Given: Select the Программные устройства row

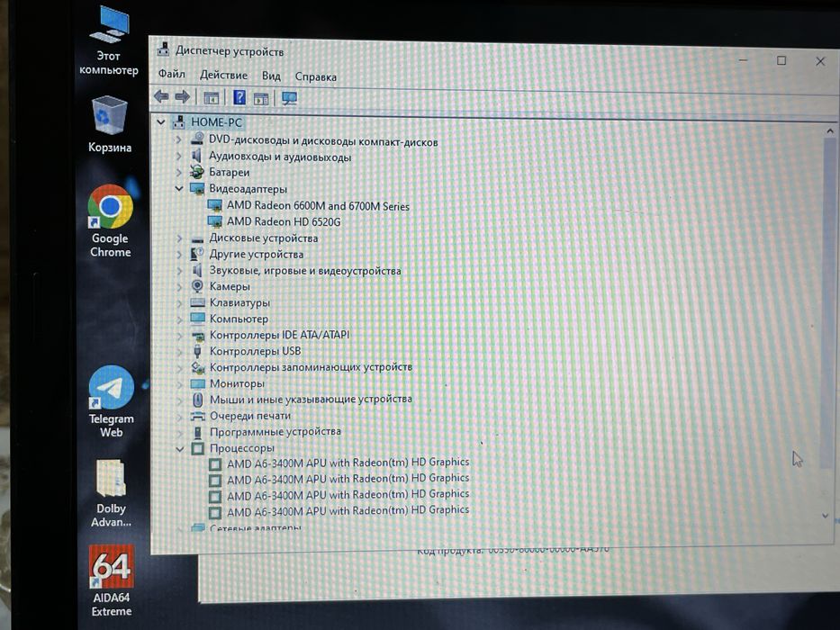Looking at the screenshot, I should click(275, 432).
